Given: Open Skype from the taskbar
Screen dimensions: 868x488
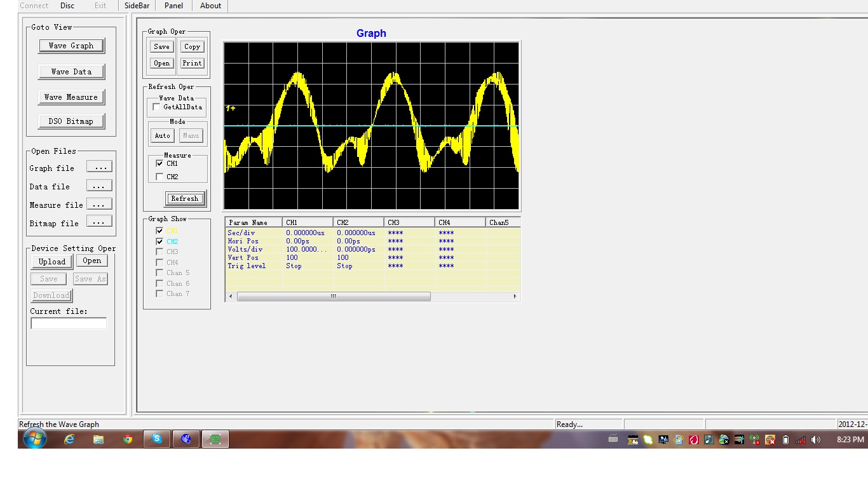Looking at the screenshot, I should (x=157, y=438).
